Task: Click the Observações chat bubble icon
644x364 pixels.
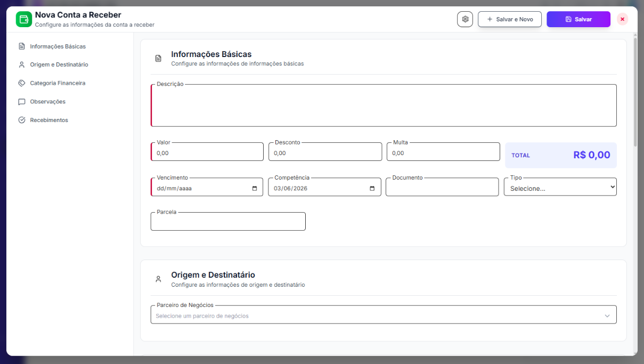Action: click(22, 102)
